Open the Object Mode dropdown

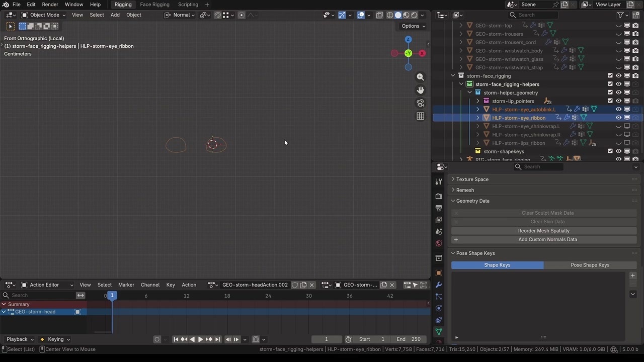click(44, 15)
